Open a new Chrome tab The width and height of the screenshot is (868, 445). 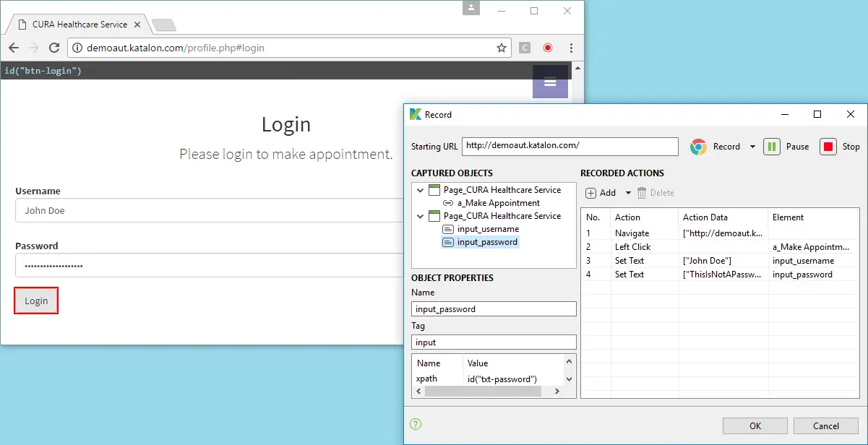pos(164,25)
